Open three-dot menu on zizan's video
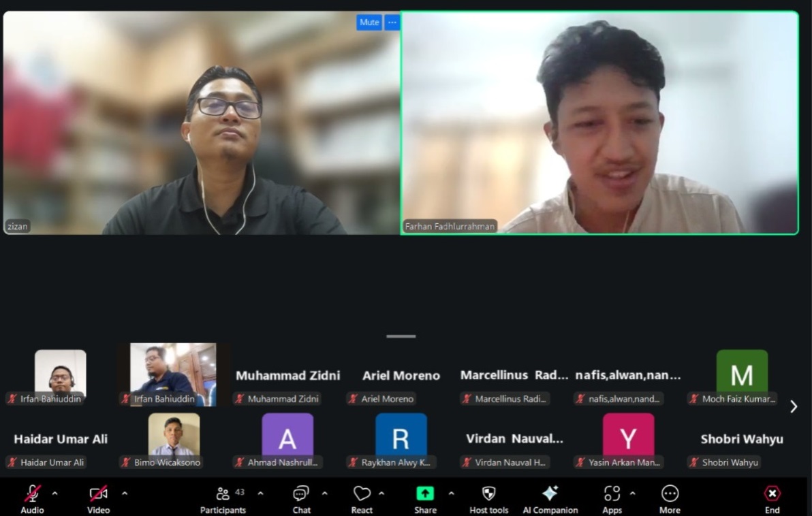The height and width of the screenshot is (516, 812). pyautogui.click(x=392, y=22)
